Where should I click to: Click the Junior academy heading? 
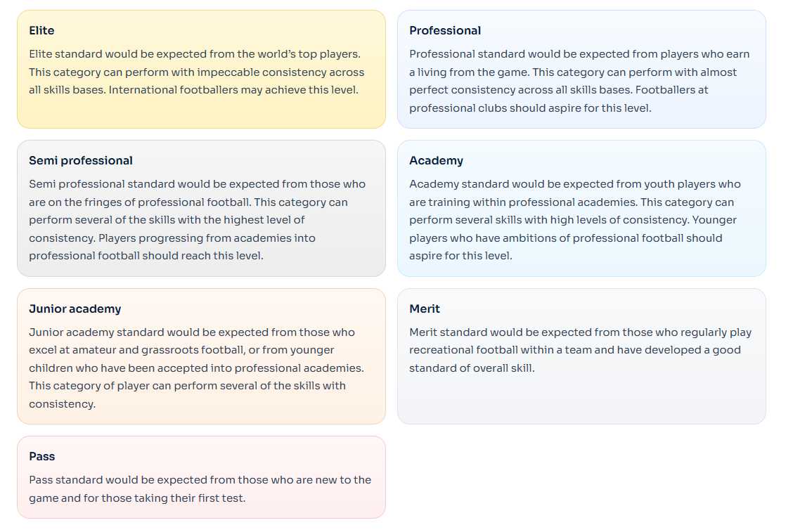point(75,309)
